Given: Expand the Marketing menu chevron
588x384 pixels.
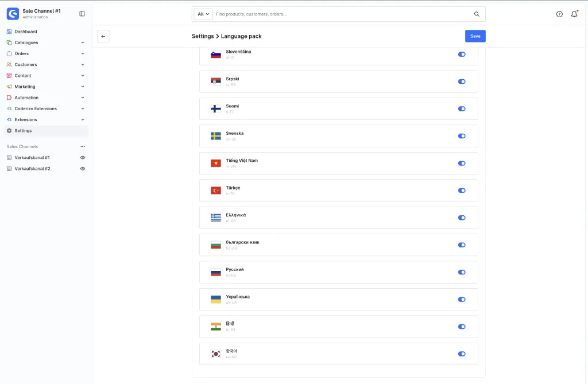Looking at the screenshot, I should pyautogui.click(x=83, y=87).
